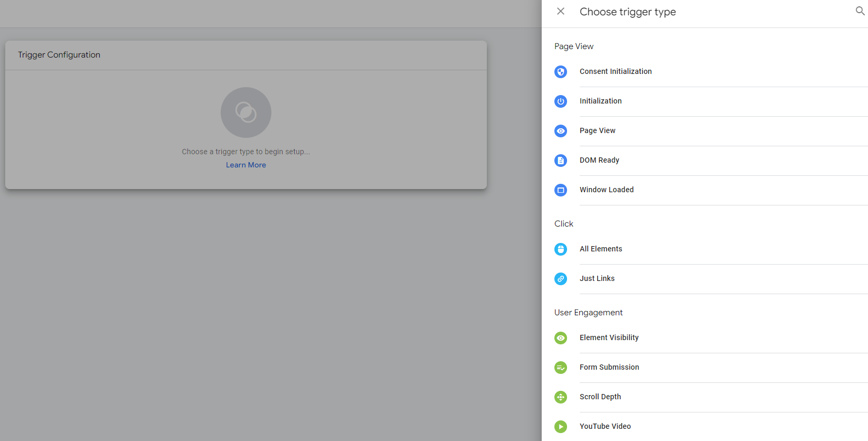868x441 pixels.
Task: Click the All Elements mouse icon
Action: 561,249
